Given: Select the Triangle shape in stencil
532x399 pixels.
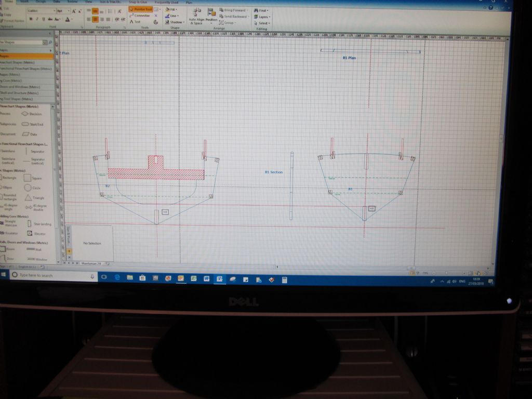Looking at the screenshot, I should coord(34,198).
